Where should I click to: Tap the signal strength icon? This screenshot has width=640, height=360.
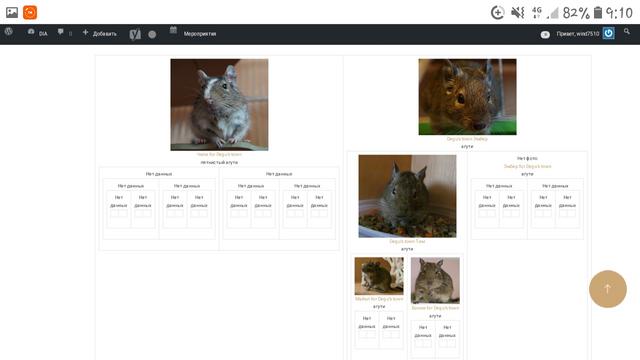point(553,13)
